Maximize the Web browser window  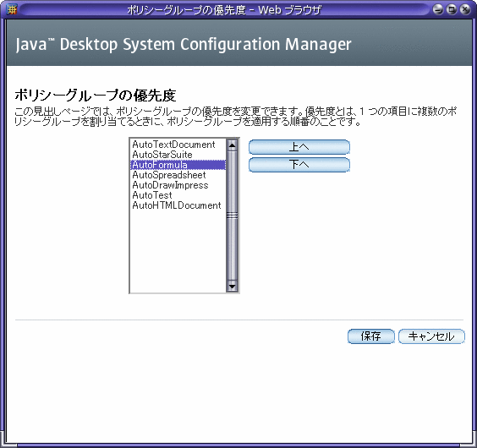pyautogui.click(x=452, y=10)
